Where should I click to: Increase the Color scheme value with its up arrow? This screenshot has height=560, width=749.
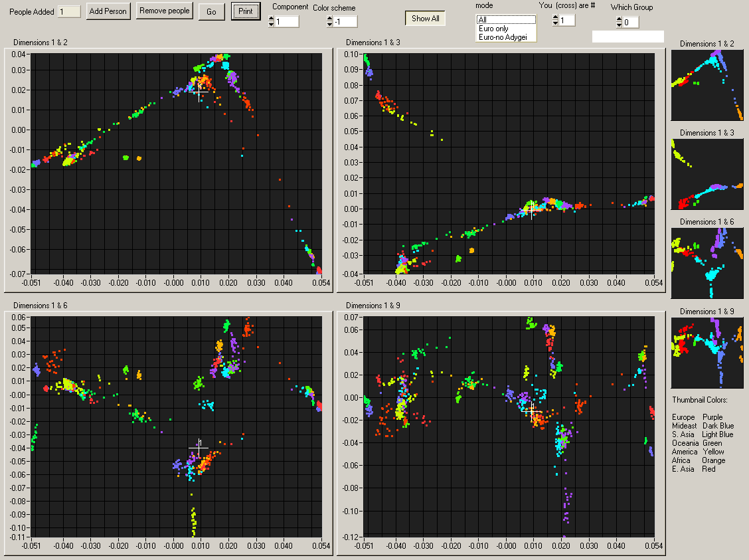tap(329, 19)
